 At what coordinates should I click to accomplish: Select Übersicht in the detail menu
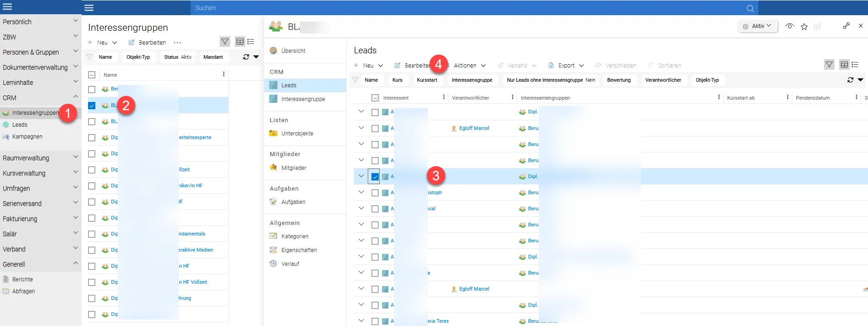point(293,51)
